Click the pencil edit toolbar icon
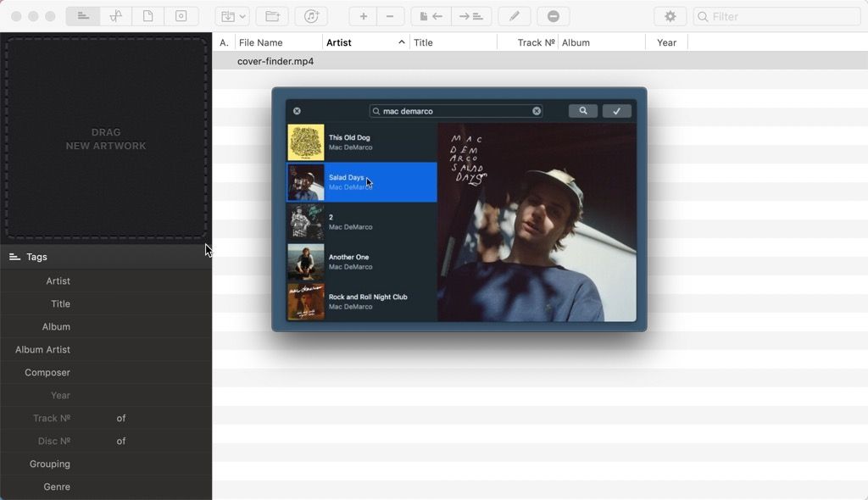The height and width of the screenshot is (500, 868). click(515, 16)
